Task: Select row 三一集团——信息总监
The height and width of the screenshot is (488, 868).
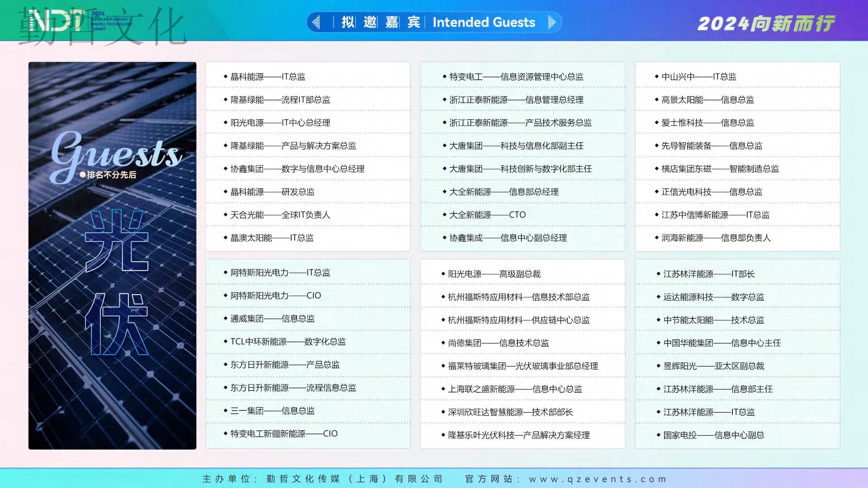Action: click(308, 411)
